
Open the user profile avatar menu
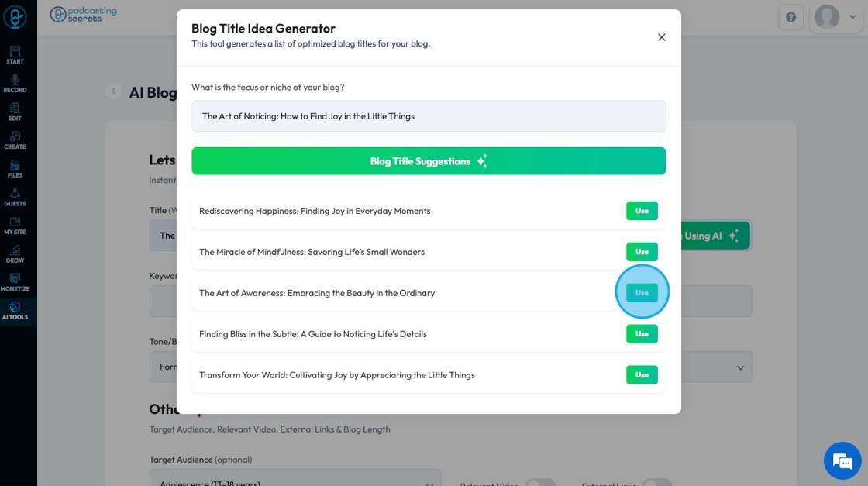pos(827,17)
